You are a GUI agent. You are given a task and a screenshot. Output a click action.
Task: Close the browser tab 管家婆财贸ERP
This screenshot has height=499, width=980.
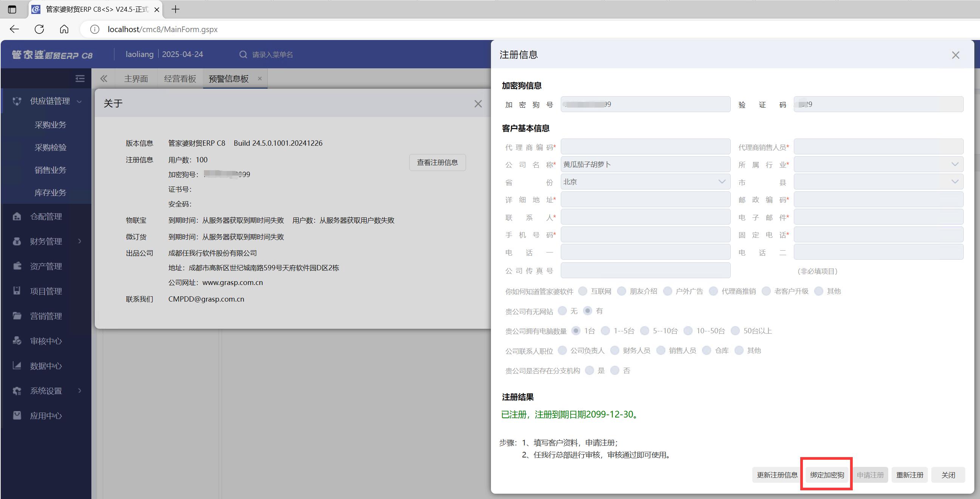point(157,10)
